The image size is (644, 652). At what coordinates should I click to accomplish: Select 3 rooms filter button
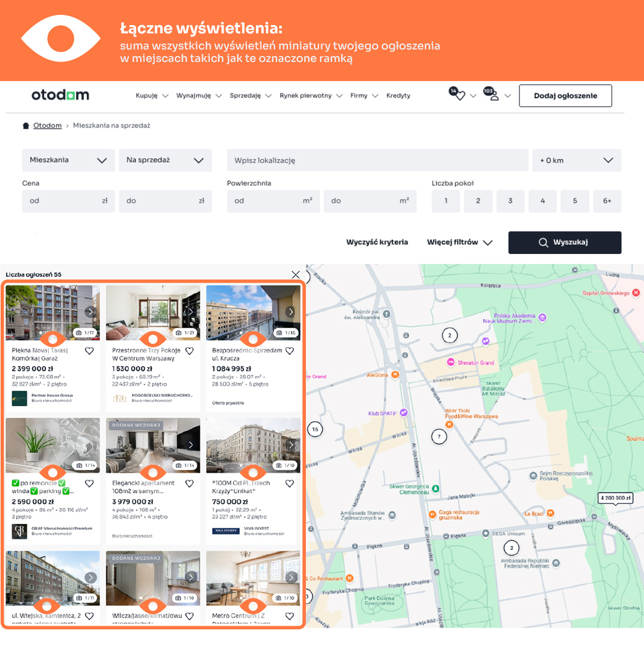tap(510, 201)
